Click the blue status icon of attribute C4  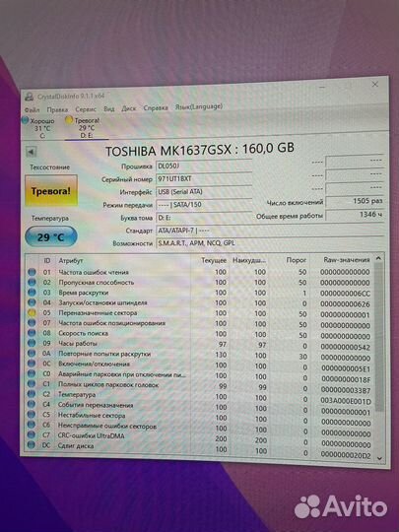pos(32,404)
